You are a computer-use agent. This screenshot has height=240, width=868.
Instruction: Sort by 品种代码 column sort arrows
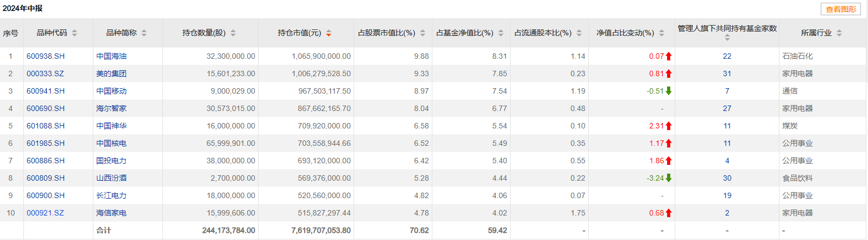coord(74,33)
